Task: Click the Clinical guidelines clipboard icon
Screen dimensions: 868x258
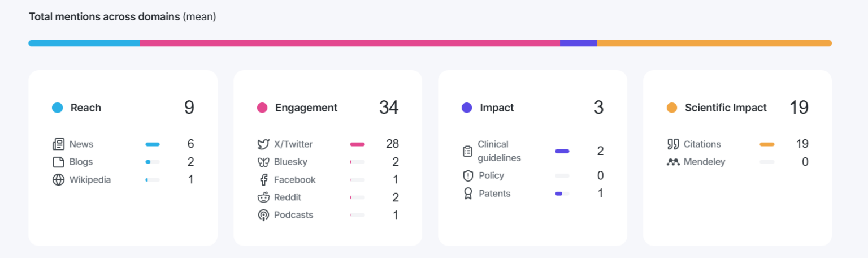Action: click(467, 151)
